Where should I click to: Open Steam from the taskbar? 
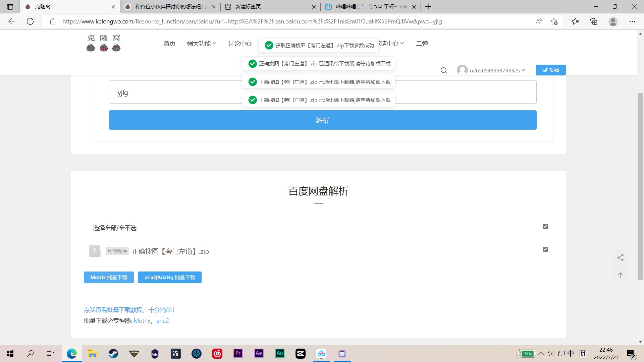(x=113, y=353)
